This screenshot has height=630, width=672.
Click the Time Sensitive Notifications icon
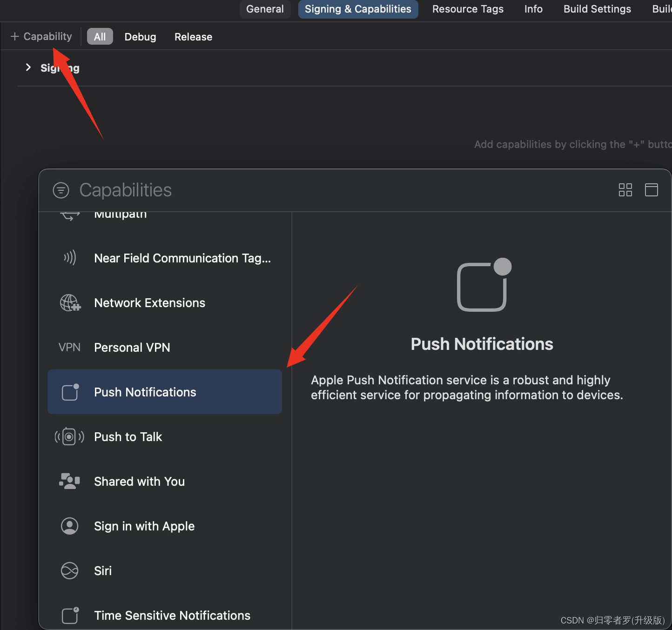[x=70, y=615]
